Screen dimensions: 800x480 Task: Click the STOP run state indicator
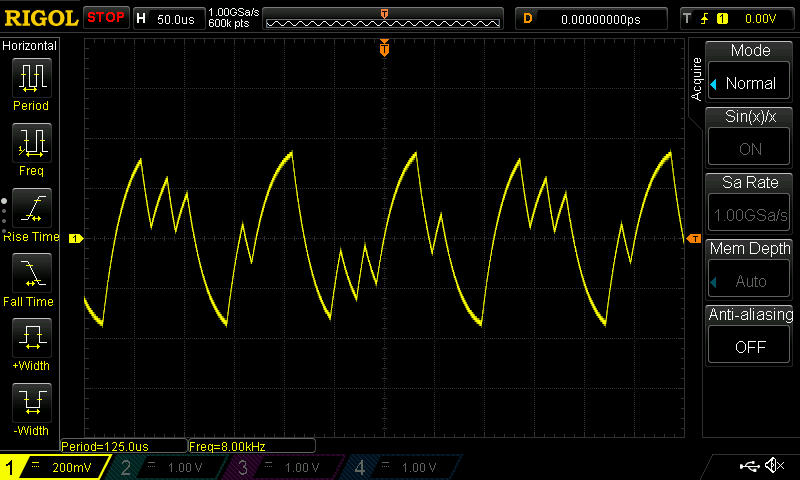coord(106,18)
